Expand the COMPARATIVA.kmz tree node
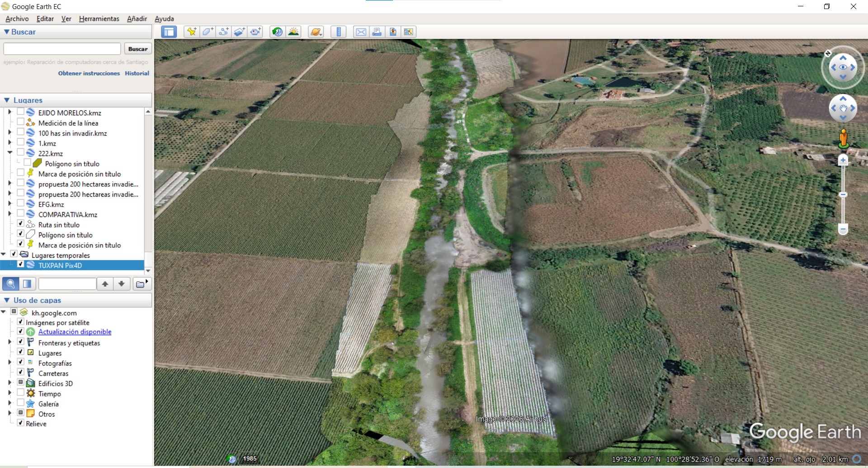 pyautogui.click(x=10, y=214)
